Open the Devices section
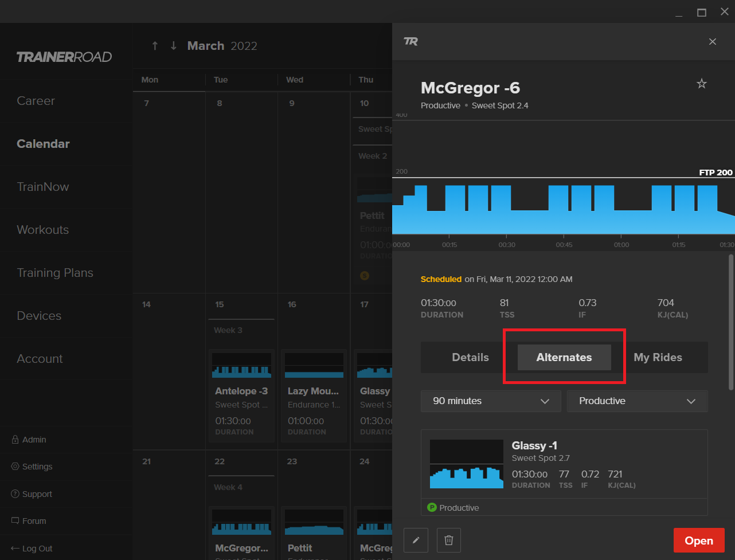735x560 pixels. coord(39,316)
